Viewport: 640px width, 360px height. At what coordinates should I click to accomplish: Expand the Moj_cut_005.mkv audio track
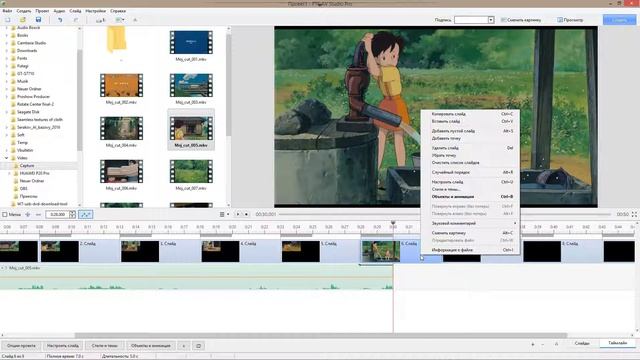pyautogui.click(x=2, y=268)
